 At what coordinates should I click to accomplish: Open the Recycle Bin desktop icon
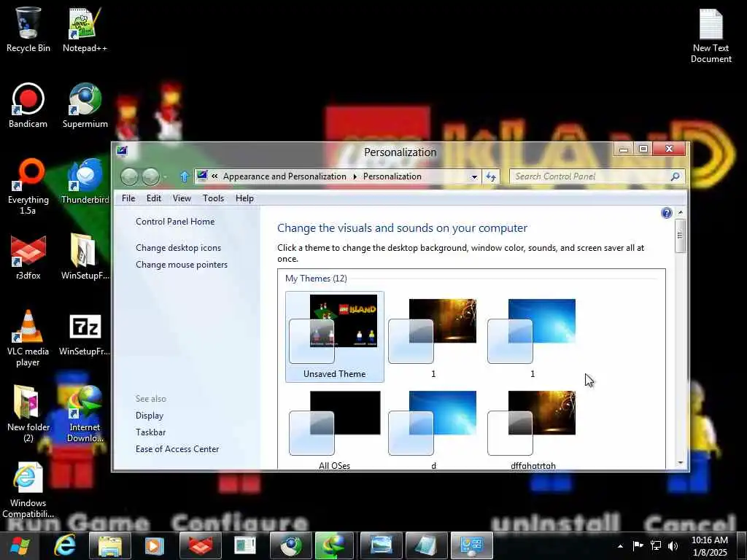28,29
